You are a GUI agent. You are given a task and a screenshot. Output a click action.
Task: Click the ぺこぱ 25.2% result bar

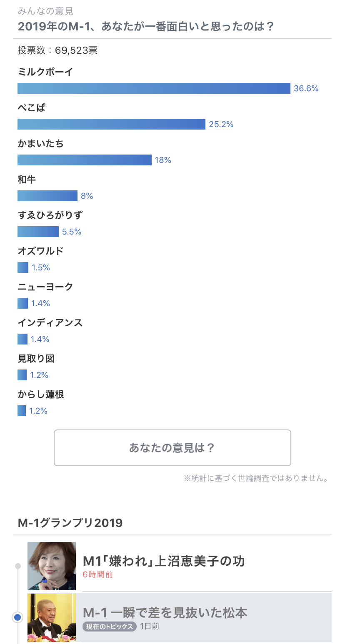click(x=111, y=124)
